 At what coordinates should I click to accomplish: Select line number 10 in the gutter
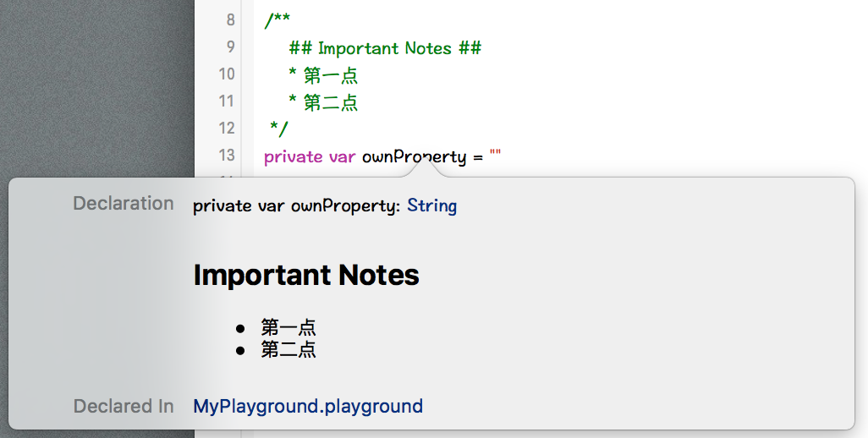coord(226,74)
